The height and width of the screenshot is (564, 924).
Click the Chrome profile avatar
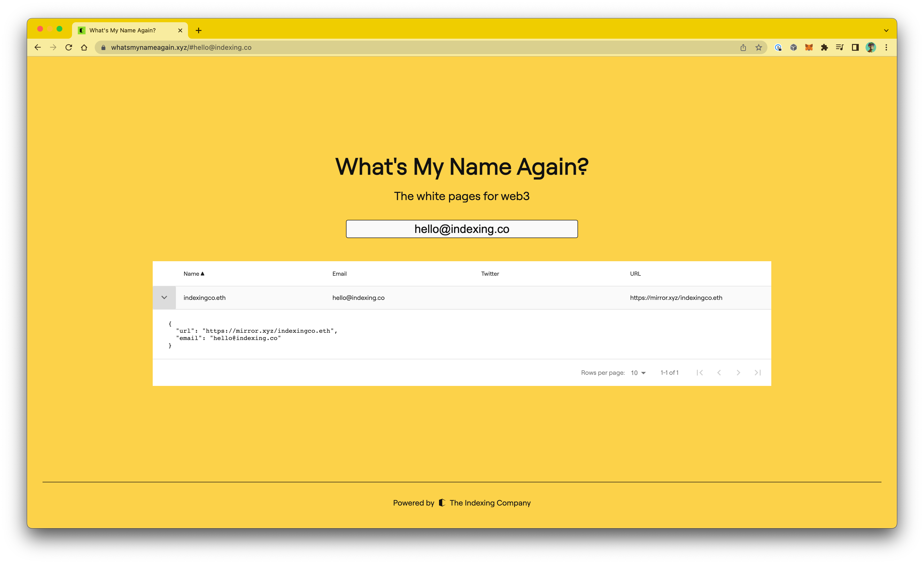pos(871,47)
